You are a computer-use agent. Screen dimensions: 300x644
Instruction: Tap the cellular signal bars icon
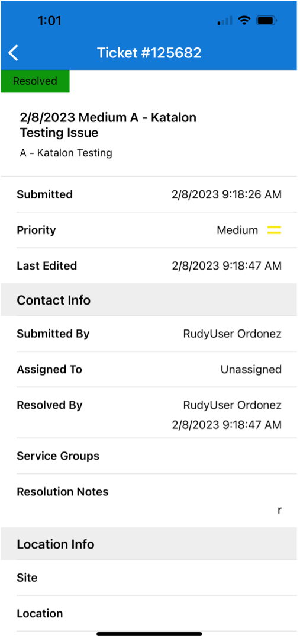coord(225,20)
